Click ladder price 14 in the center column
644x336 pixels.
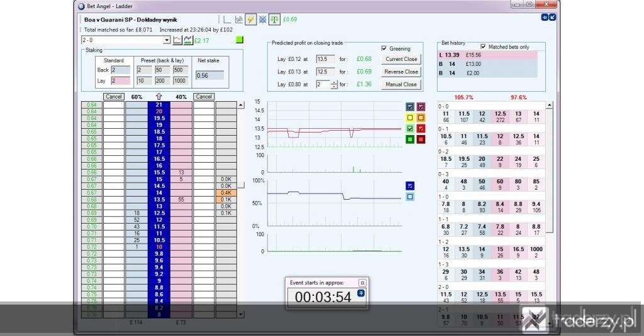tap(159, 193)
